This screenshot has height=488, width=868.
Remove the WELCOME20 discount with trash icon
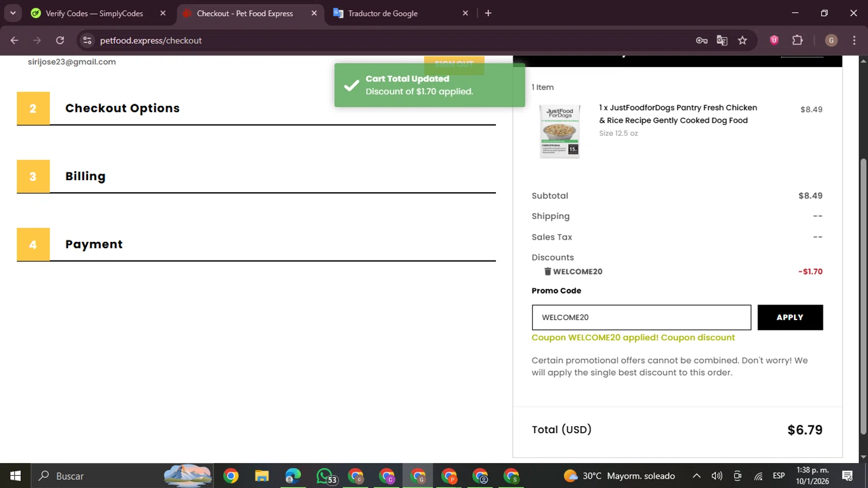point(547,271)
